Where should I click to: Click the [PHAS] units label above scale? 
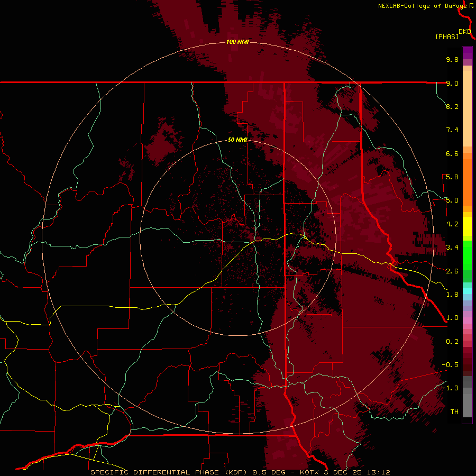pos(447,37)
